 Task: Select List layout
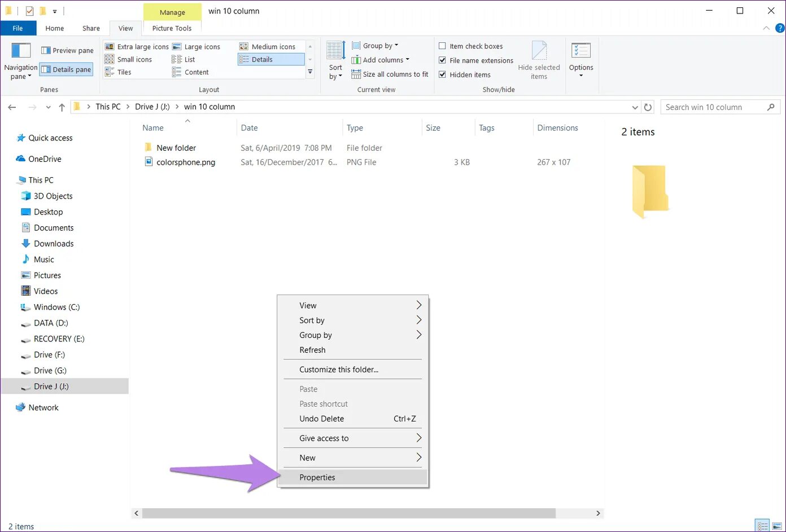[x=184, y=59]
